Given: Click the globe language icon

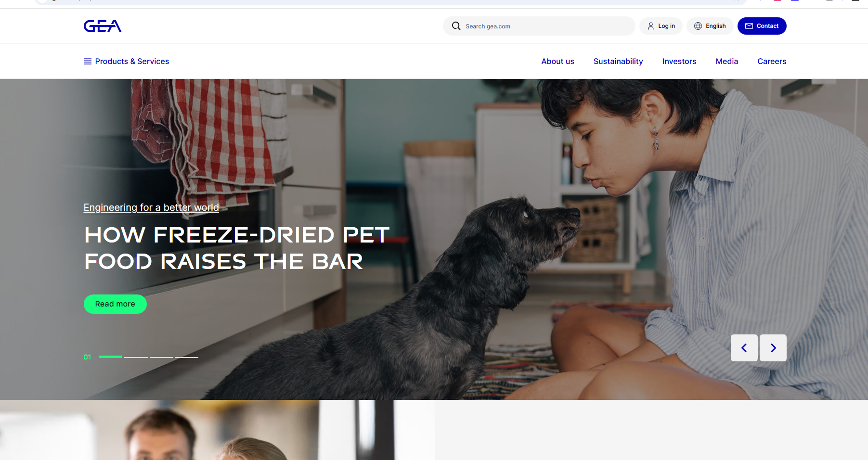Looking at the screenshot, I should [x=698, y=26].
